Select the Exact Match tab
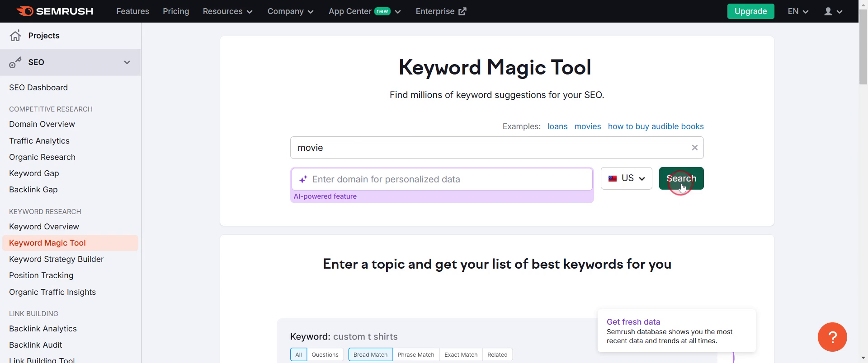 pyautogui.click(x=461, y=355)
